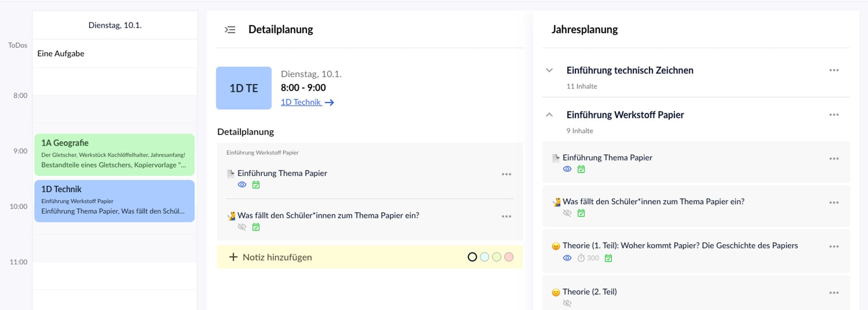Open three-dot menu for Theorie (2. Teil)
Screen dimensions: 868x310
(x=834, y=293)
